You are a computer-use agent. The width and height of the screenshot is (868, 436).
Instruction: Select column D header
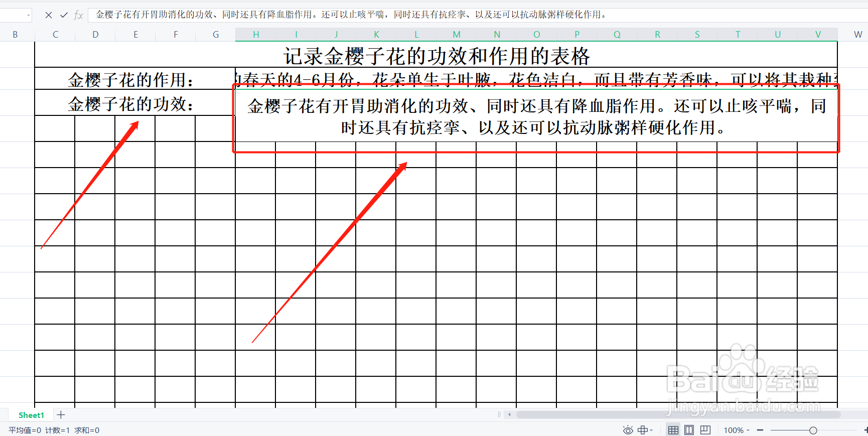click(x=95, y=35)
